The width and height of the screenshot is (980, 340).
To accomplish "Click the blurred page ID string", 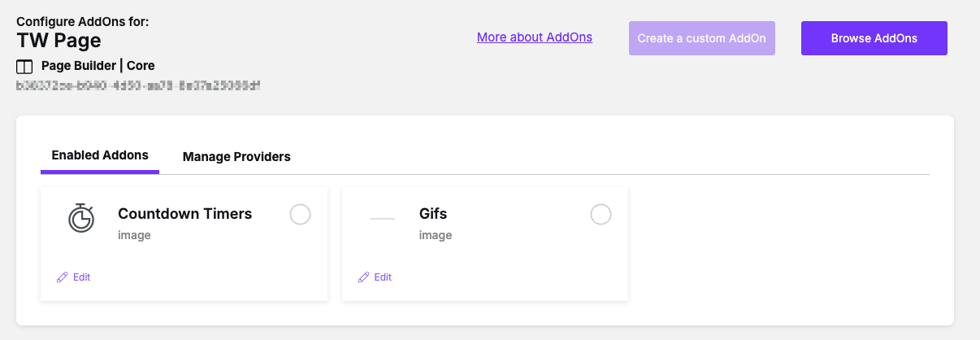I will (x=138, y=85).
